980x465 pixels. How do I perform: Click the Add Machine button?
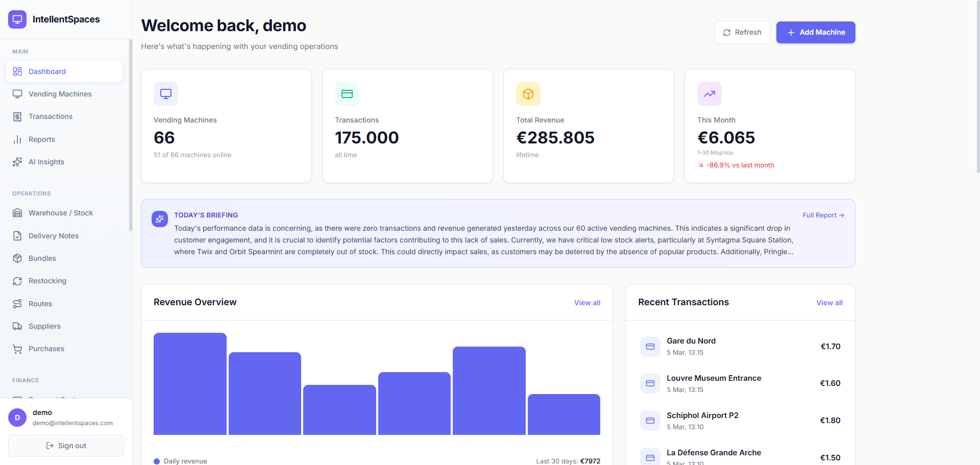coord(816,32)
